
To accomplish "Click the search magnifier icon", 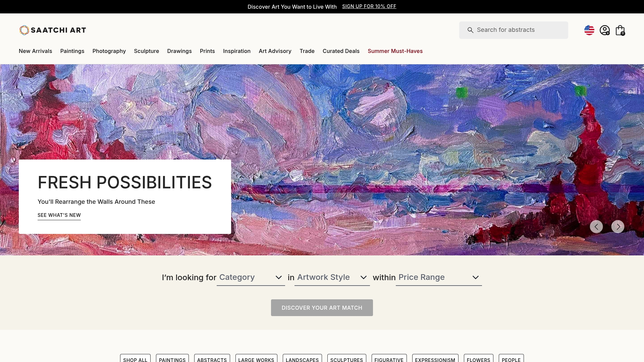I will [x=470, y=30].
